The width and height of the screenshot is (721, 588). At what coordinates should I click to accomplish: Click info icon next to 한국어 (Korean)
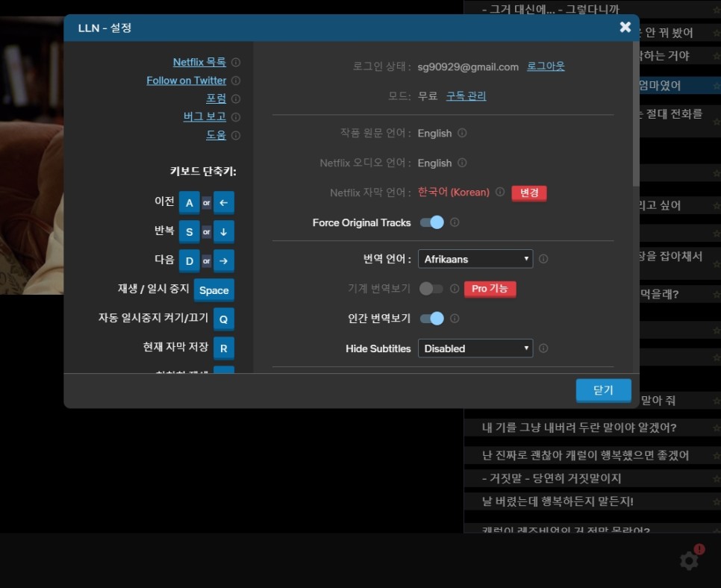click(x=500, y=192)
